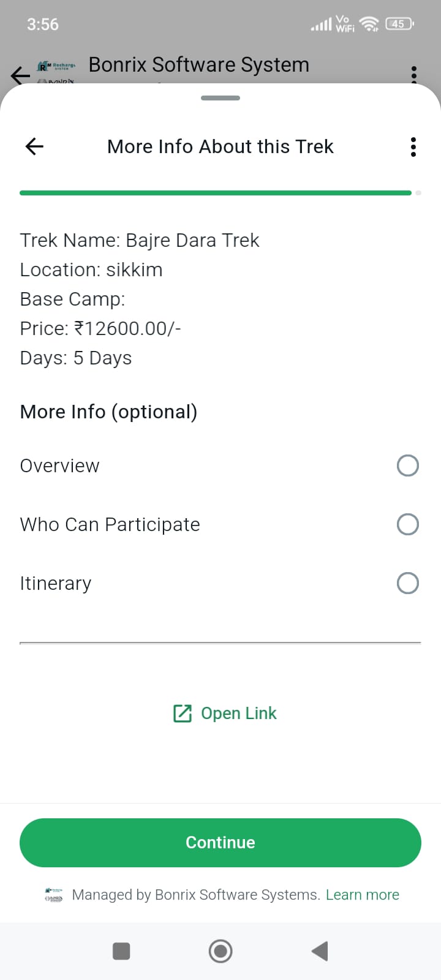Tap back arrow in trek info header
The height and width of the screenshot is (980, 441).
[34, 146]
